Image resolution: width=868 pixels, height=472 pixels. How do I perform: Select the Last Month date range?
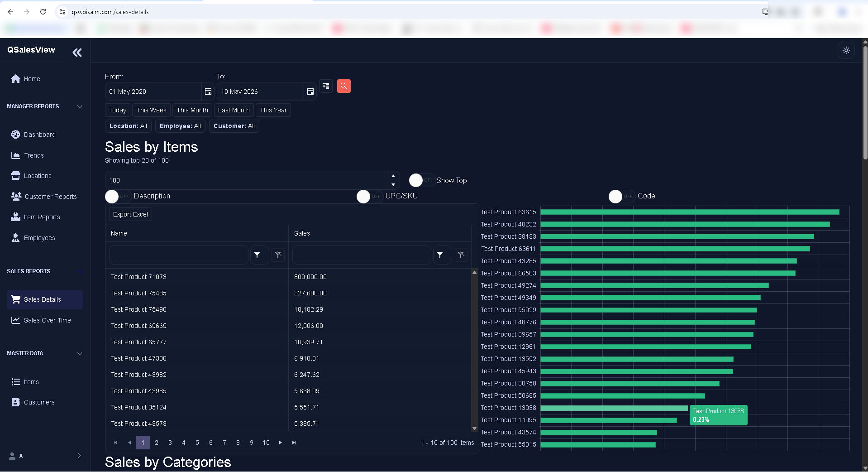pyautogui.click(x=234, y=110)
